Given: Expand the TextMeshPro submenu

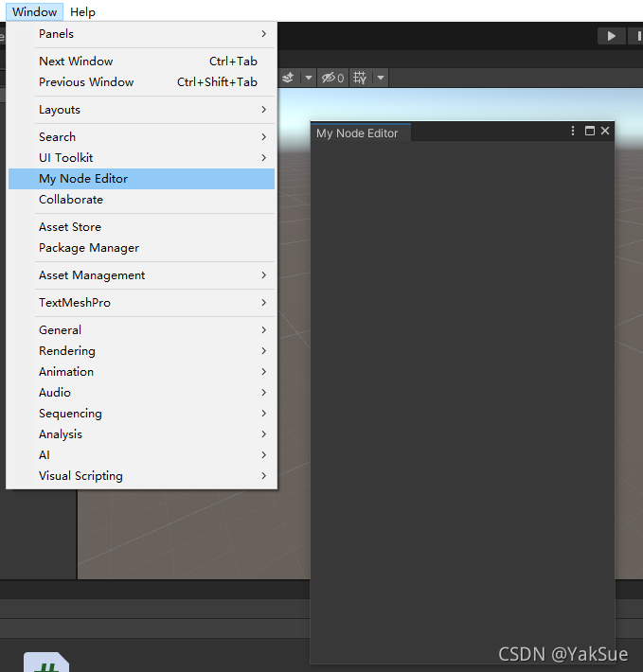Looking at the screenshot, I should click(x=141, y=303).
